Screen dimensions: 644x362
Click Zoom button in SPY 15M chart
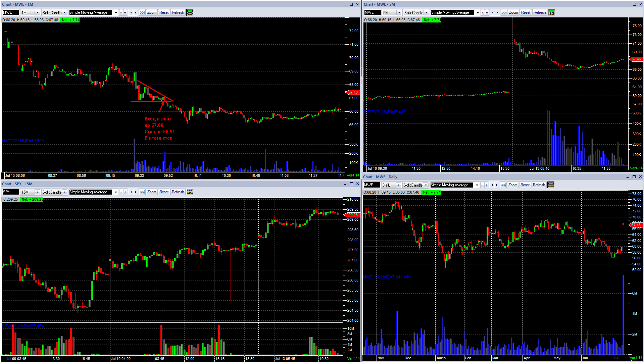152,192
